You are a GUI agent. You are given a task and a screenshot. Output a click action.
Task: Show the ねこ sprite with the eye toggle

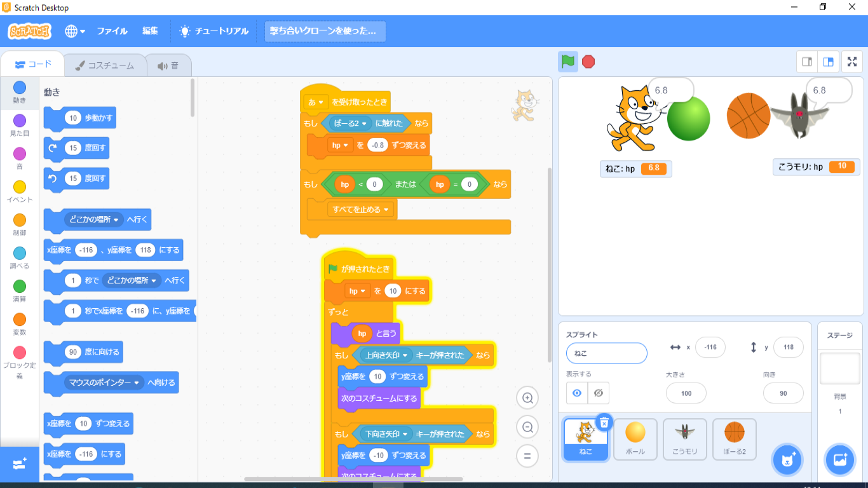[x=578, y=393]
